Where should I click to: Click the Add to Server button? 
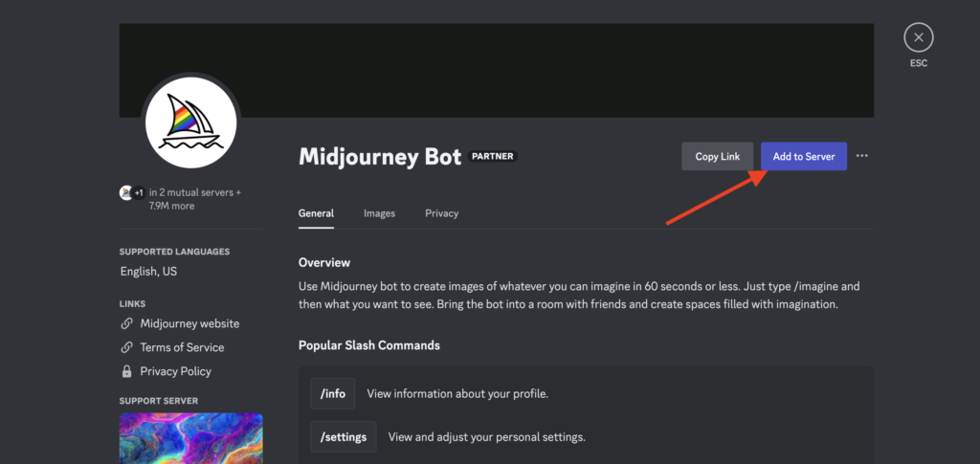tap(804, 156)
